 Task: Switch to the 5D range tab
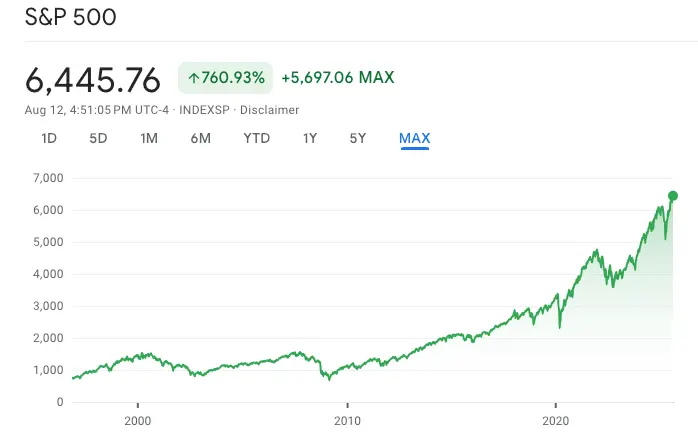pos(98,139)
